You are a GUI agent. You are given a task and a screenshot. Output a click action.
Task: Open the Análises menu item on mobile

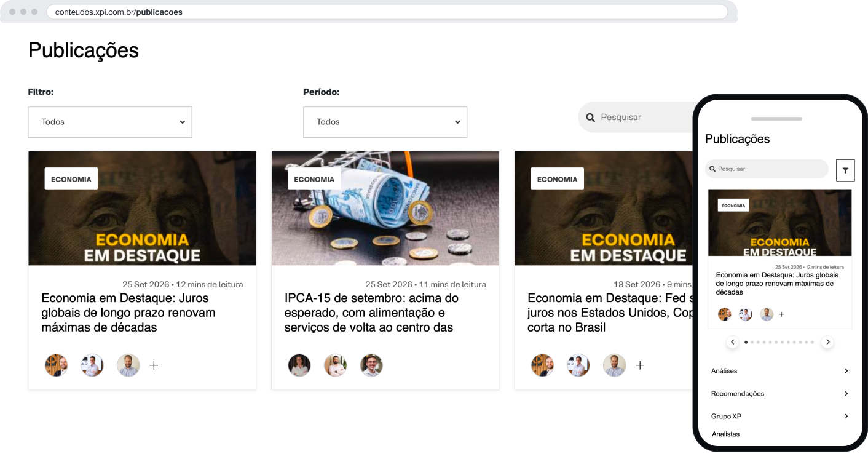779,371
